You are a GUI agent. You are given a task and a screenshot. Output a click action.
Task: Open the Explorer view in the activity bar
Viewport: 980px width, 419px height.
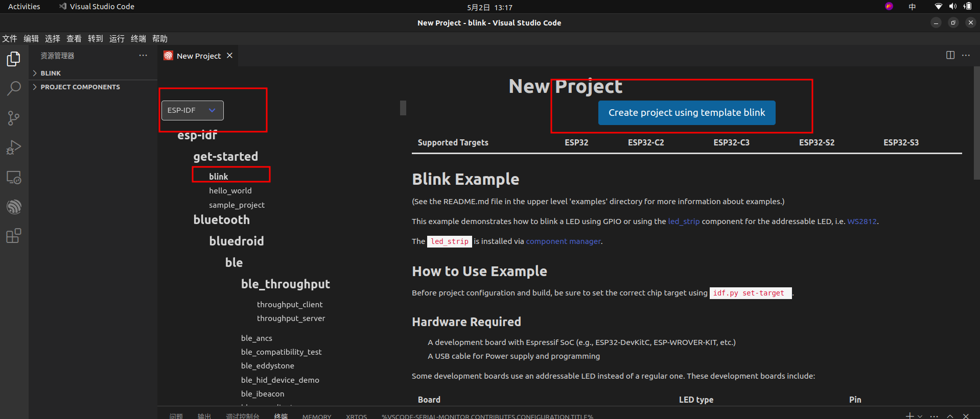(14, 59)
